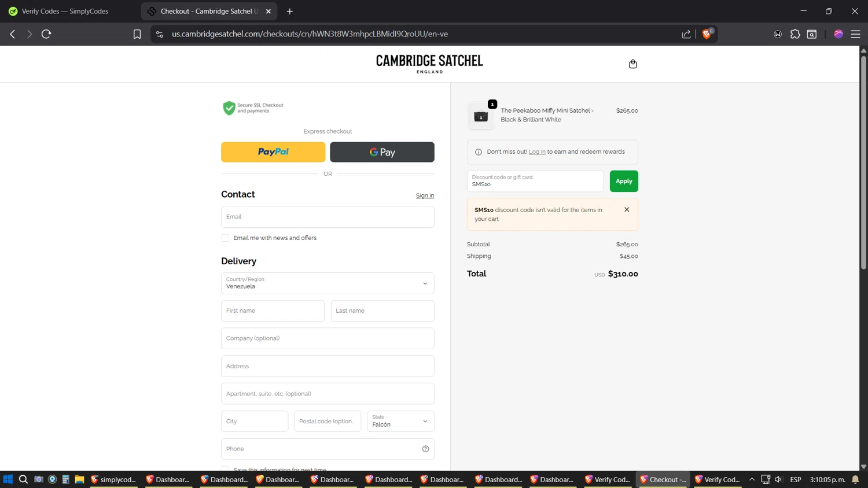This screenshot has width=868, height=488.
Task: Click Log in to earn rewards
Action: point(537,152)
